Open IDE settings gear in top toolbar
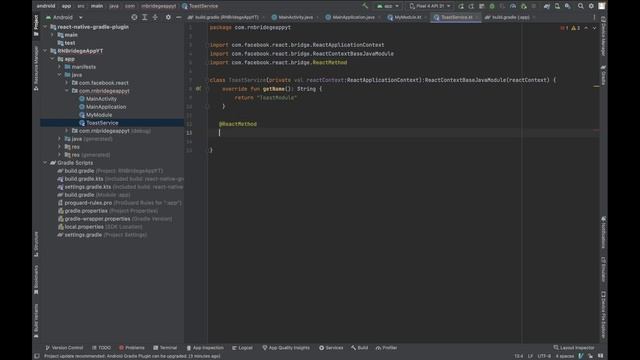Viewport: 640px width, 360px height. click(591, 6)
